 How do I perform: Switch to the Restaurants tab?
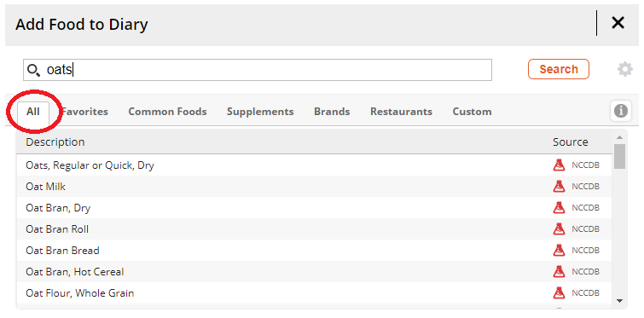click(401, 112)
